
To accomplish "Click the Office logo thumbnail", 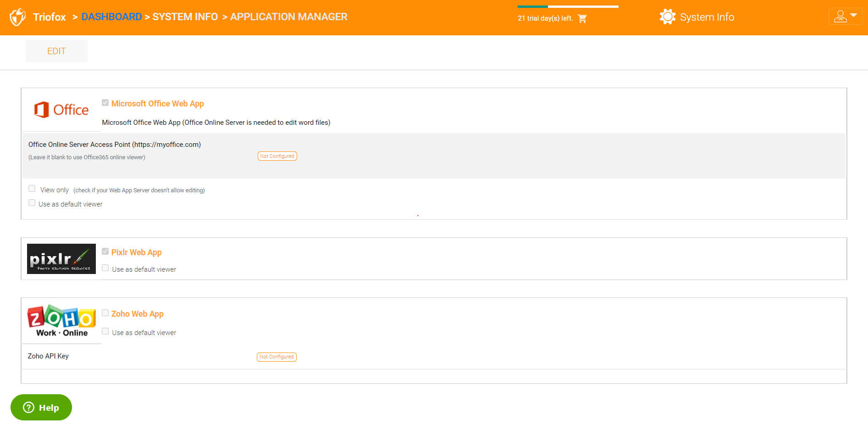I will tap(61, 110).
